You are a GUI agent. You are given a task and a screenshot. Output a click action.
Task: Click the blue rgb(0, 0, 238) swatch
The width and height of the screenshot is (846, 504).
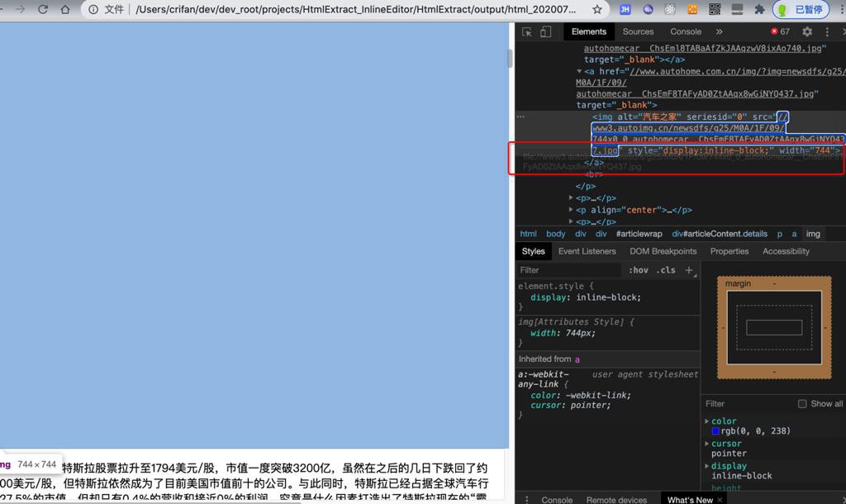click(x=715, y=431)
